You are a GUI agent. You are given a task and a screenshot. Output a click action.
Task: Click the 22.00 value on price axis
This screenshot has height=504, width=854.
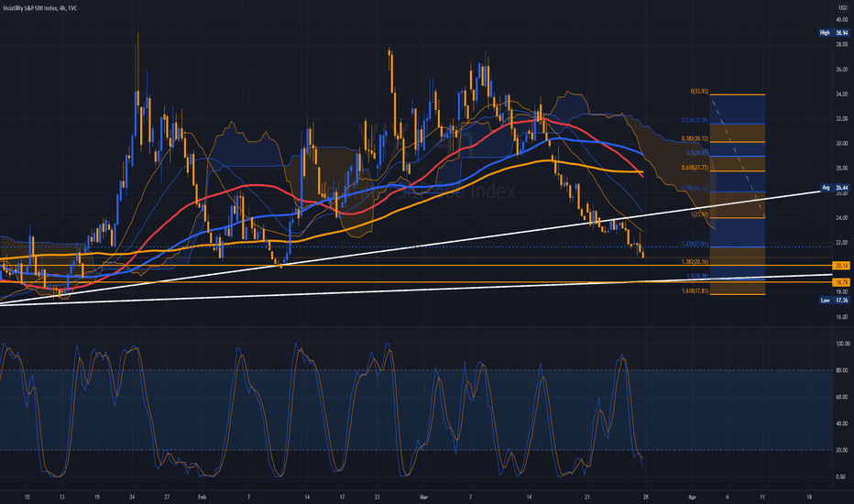[x=842, y=243]
